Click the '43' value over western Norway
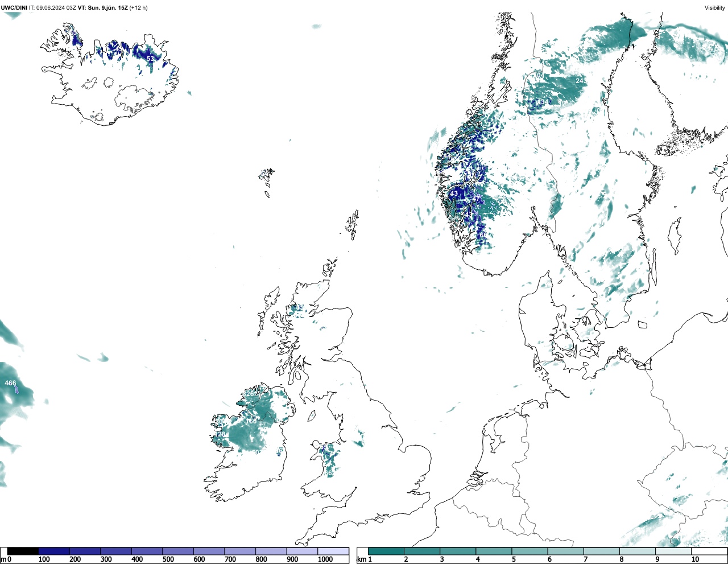 [x=454, y=194]
